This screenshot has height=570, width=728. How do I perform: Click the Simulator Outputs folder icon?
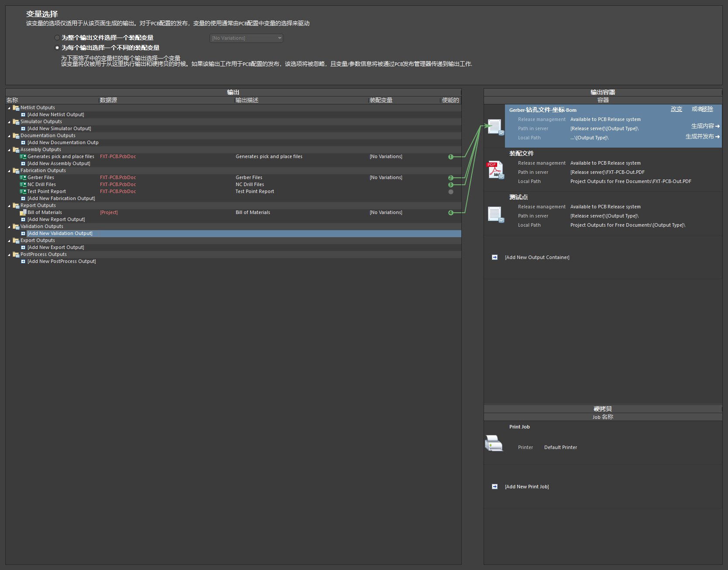pos(16,121)
